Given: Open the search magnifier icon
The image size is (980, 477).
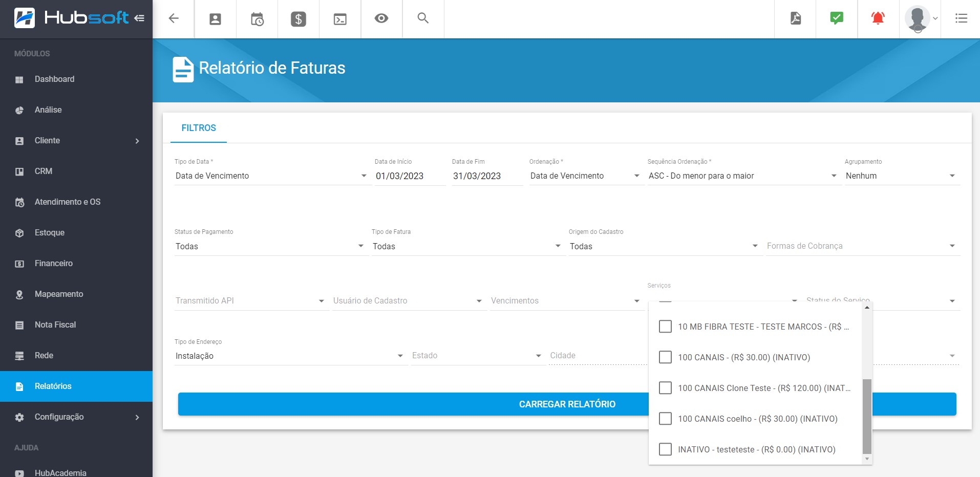Looking at the screenshot, I should coord(423,19).
